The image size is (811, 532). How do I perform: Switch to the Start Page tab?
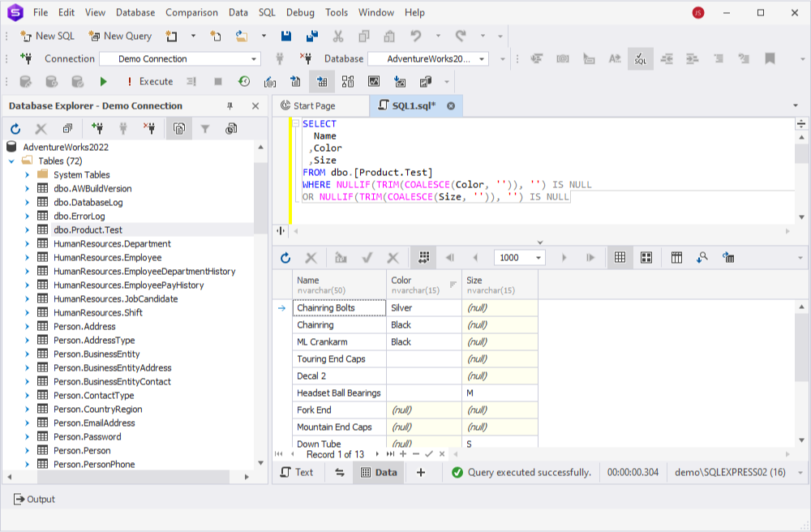tap(308, 105)
